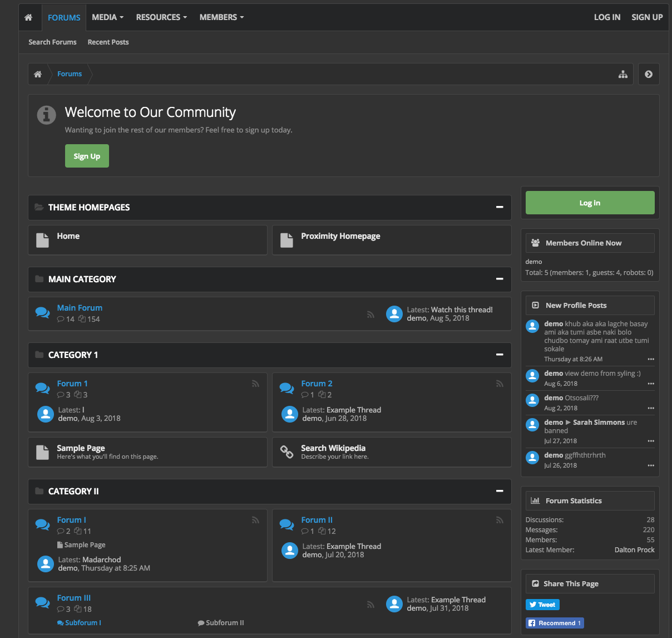Click the home icon in top navigation
The height and width of the screenshot is (638, 672).
coord(28,17)
